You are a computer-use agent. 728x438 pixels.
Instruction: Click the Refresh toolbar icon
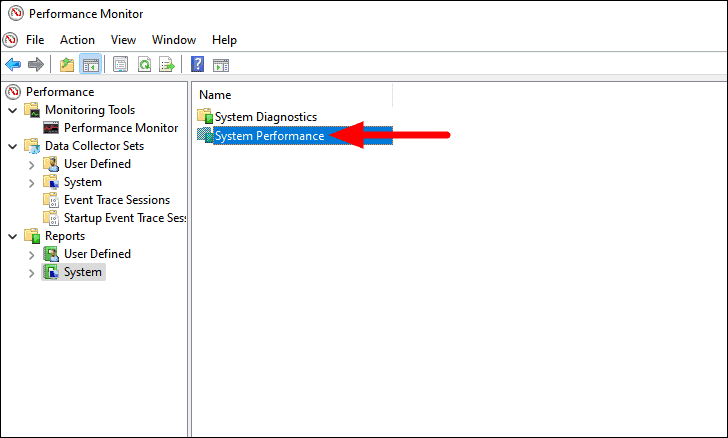click(x=144, y=65)
